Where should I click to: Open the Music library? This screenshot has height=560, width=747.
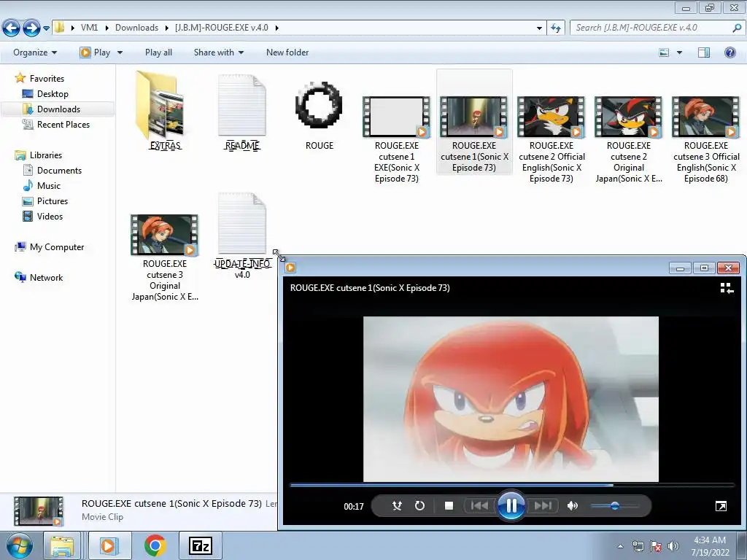49,186
